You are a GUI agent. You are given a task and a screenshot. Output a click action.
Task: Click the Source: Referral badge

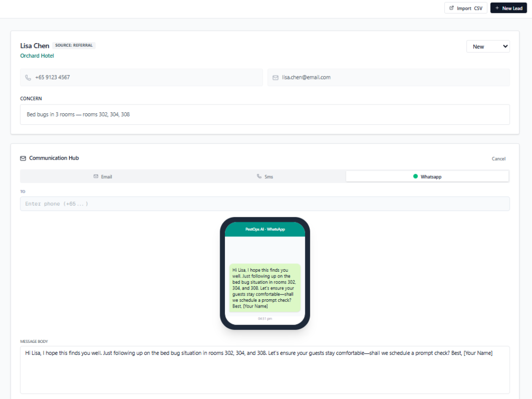click(x=74, y=45)
